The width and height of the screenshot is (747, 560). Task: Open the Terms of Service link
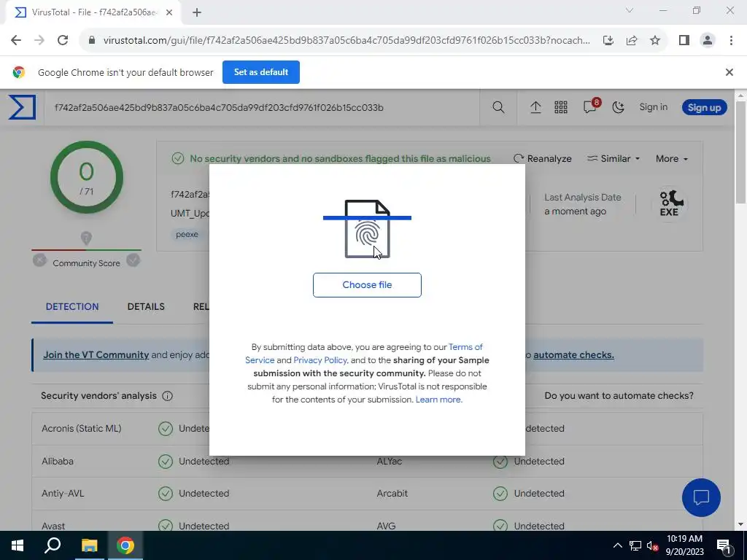[364, 354]
